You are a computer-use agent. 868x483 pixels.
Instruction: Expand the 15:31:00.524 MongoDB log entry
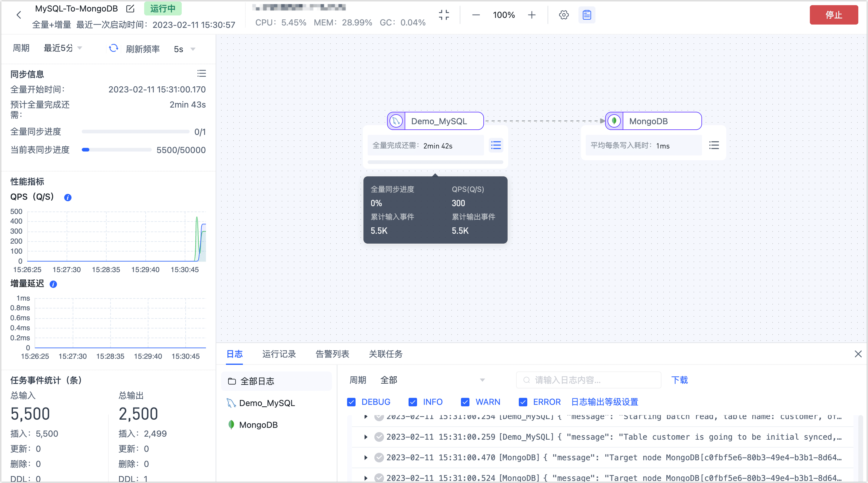[366, 478]
